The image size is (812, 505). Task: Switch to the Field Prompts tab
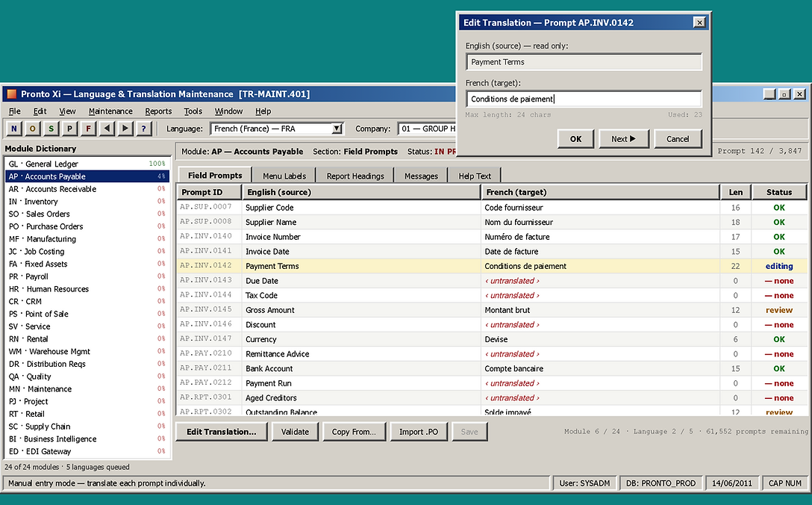coord(215,176)
